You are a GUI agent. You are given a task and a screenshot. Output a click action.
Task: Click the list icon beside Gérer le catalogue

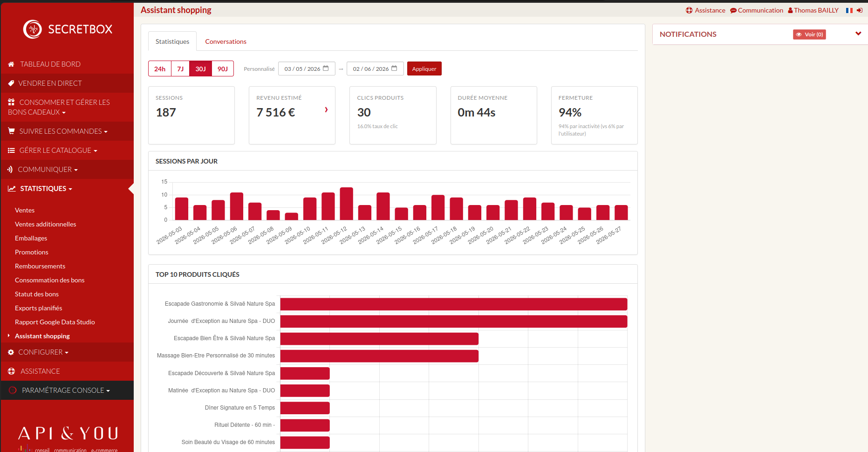pos(11,151)
